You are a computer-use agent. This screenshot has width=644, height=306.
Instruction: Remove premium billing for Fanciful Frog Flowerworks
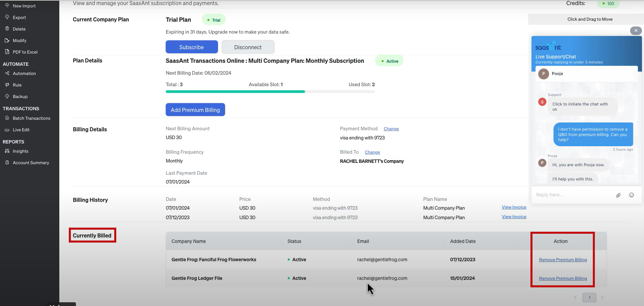[563, 260]
